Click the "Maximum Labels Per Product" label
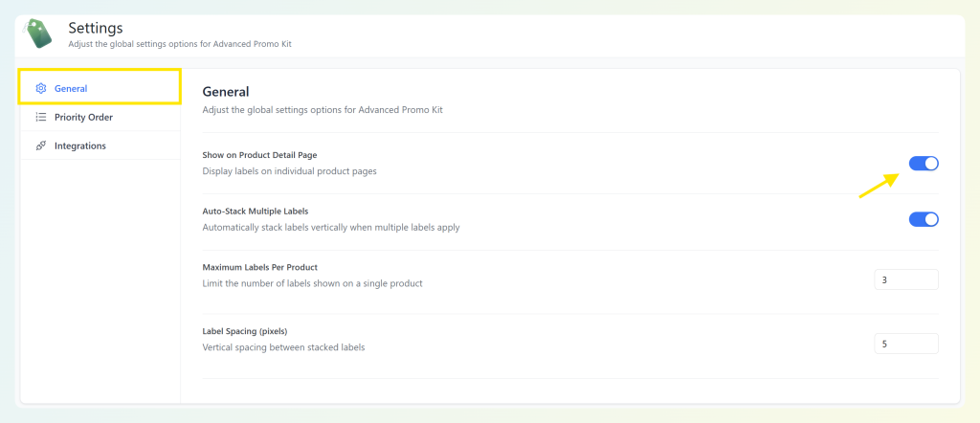 pyautogui.click(x=260, y=267)
